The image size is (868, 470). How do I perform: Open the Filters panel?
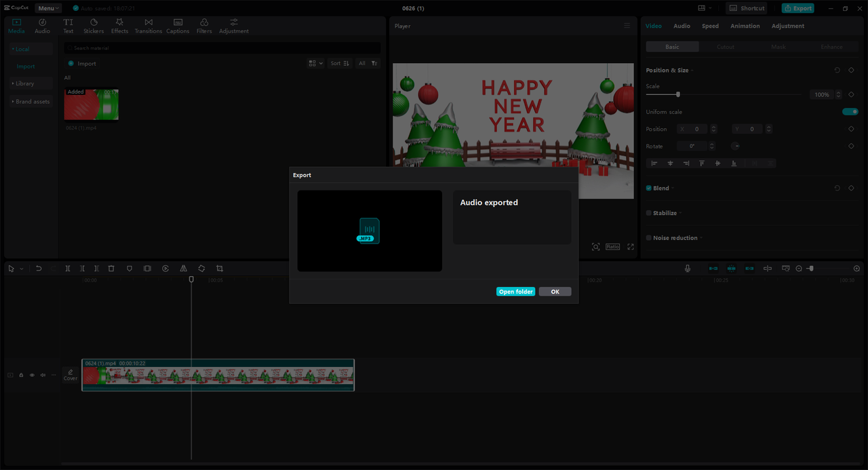click(x=204, y=26)
